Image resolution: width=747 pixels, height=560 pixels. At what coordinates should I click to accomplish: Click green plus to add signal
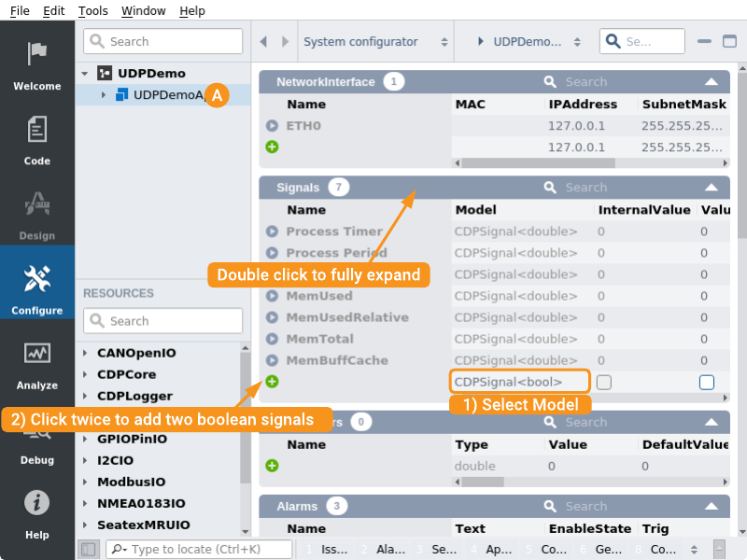click(x=272, y=382)
